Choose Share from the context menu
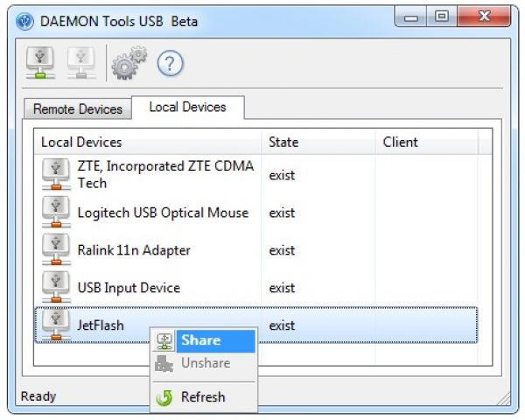 (200, 340)
